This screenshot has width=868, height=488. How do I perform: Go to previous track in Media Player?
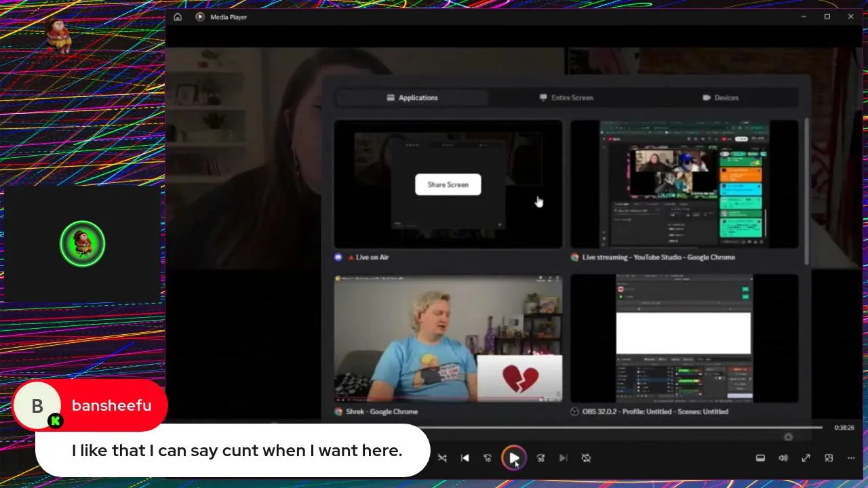click(x=465, y=458)
